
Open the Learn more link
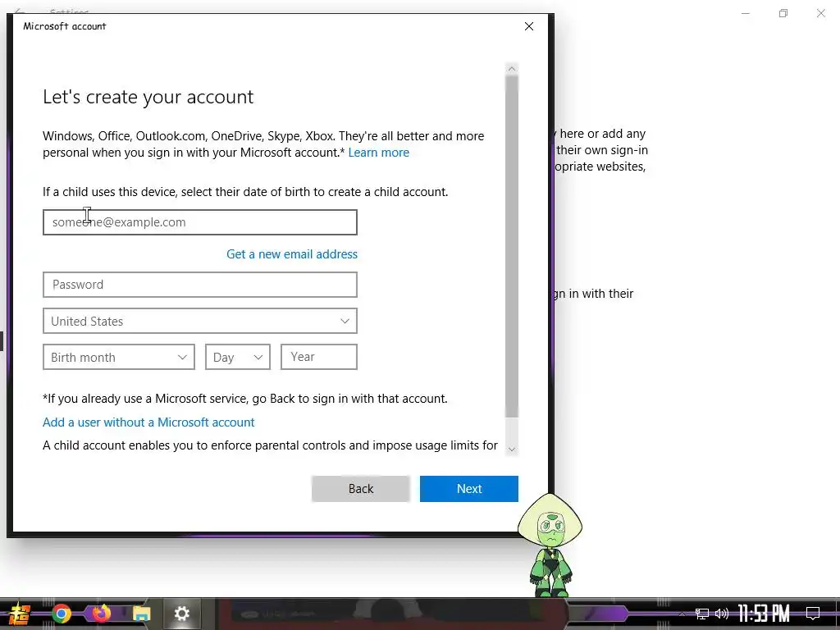point(379,153)
